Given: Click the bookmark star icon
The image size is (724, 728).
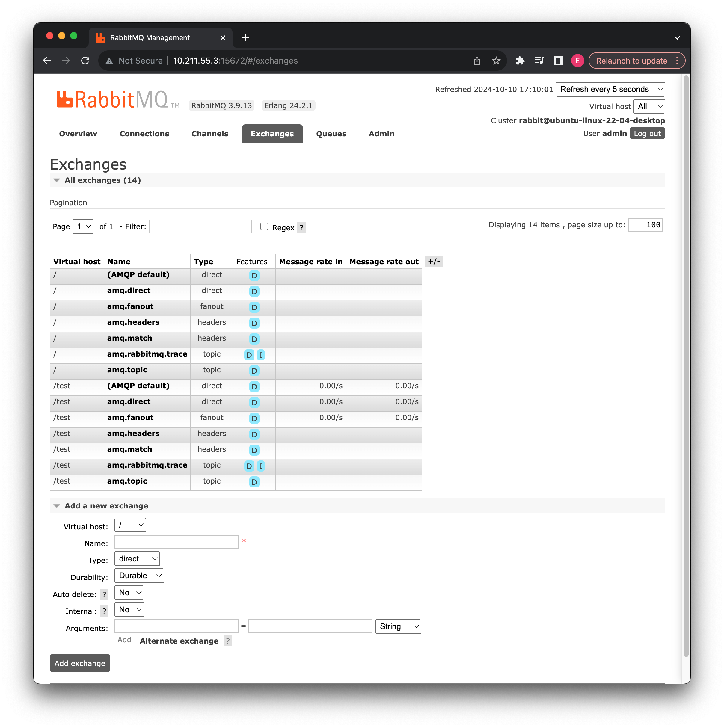Looking at the screenshot, I should (496, 61).
